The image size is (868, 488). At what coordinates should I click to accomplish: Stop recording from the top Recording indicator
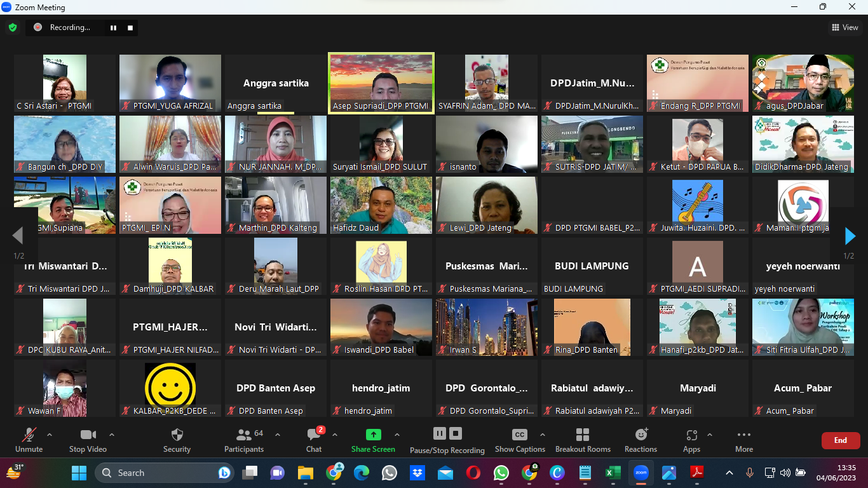(x=130, y=27)
